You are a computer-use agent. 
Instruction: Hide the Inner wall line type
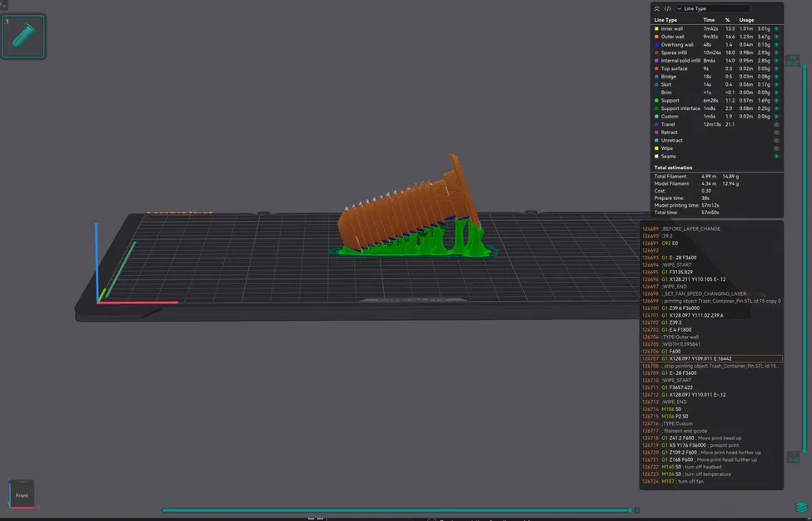tap(776, 29)
